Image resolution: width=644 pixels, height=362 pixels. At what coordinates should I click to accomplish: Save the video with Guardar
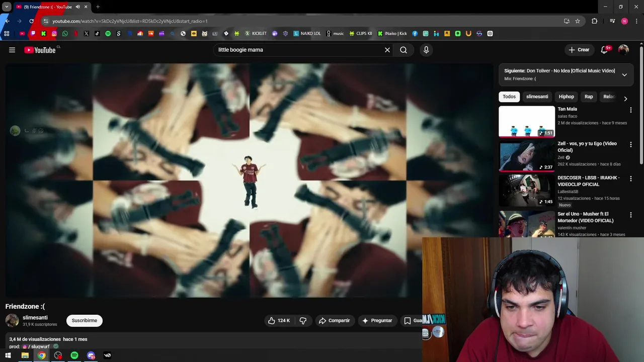coord(413,320)
